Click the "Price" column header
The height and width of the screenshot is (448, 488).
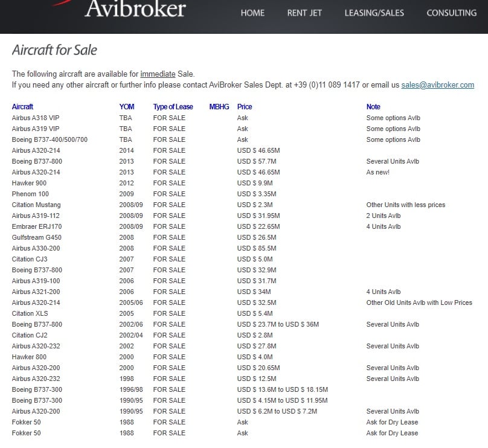245,107
